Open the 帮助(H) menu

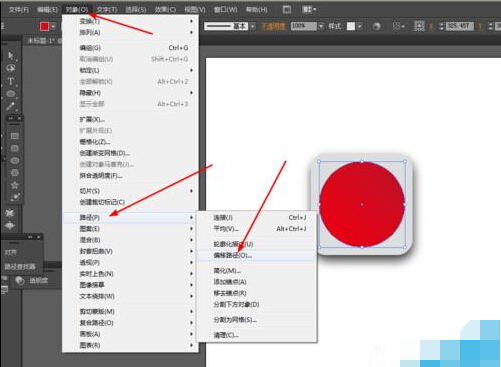(257, 10)
